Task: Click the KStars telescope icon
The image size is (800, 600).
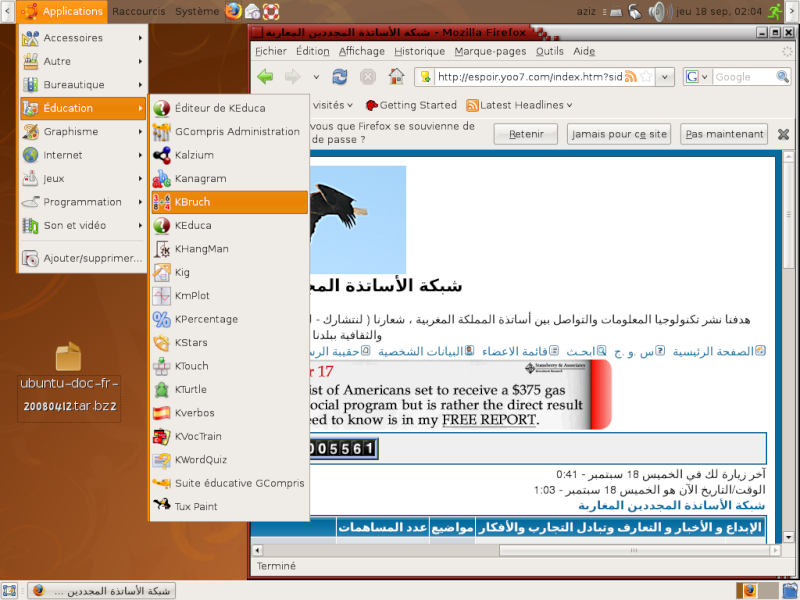Action: click(x=162, y=343)
